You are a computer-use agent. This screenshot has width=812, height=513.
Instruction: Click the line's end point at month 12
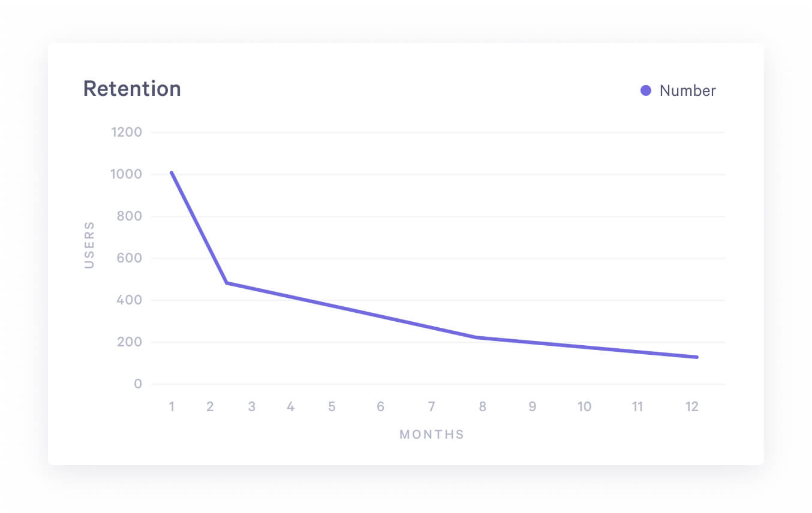point(697,357)
